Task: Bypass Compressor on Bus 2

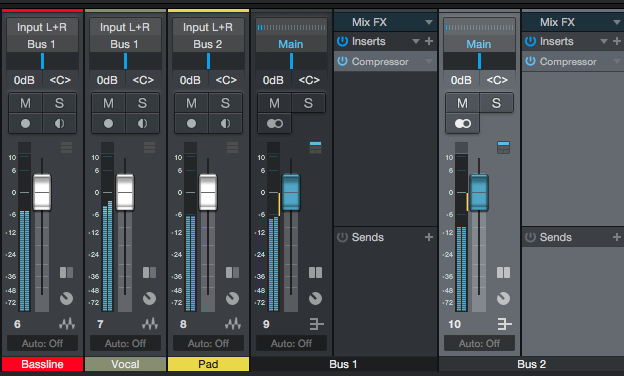Action: (x=530, y=61)
